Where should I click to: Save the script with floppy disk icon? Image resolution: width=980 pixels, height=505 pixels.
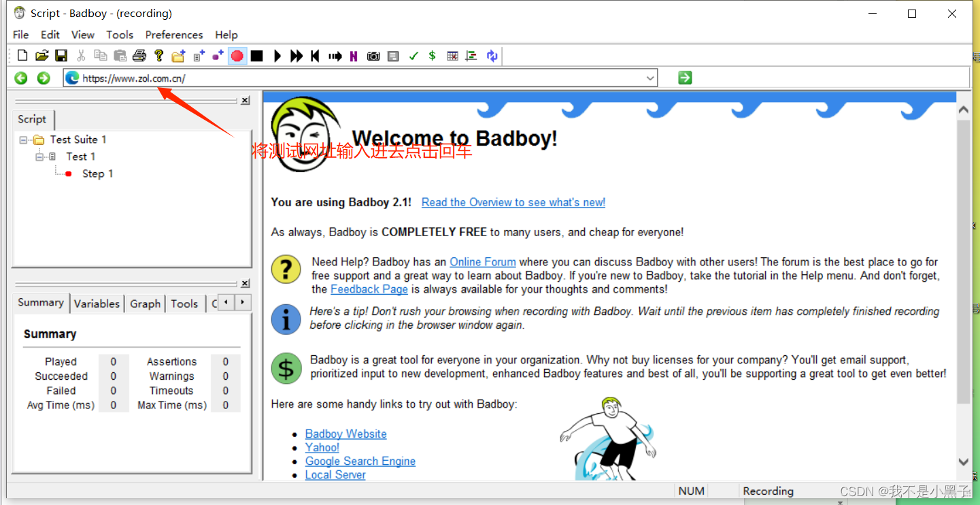point(61,56)
